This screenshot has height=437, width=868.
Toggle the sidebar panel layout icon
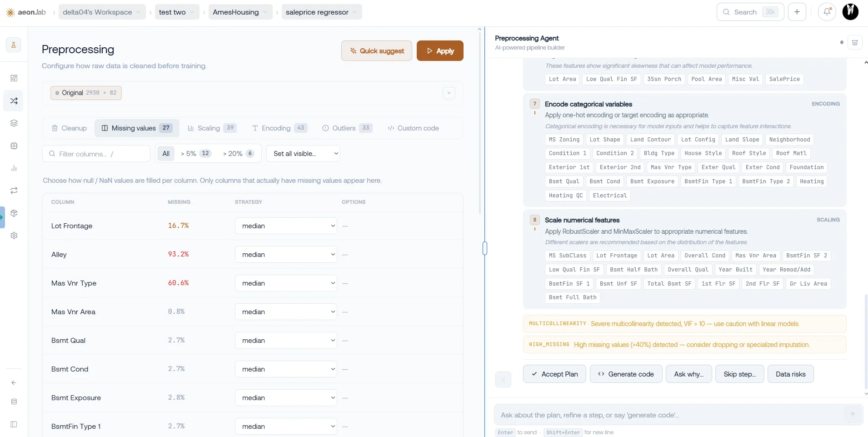pyautogui.click(x=14, y=424)
